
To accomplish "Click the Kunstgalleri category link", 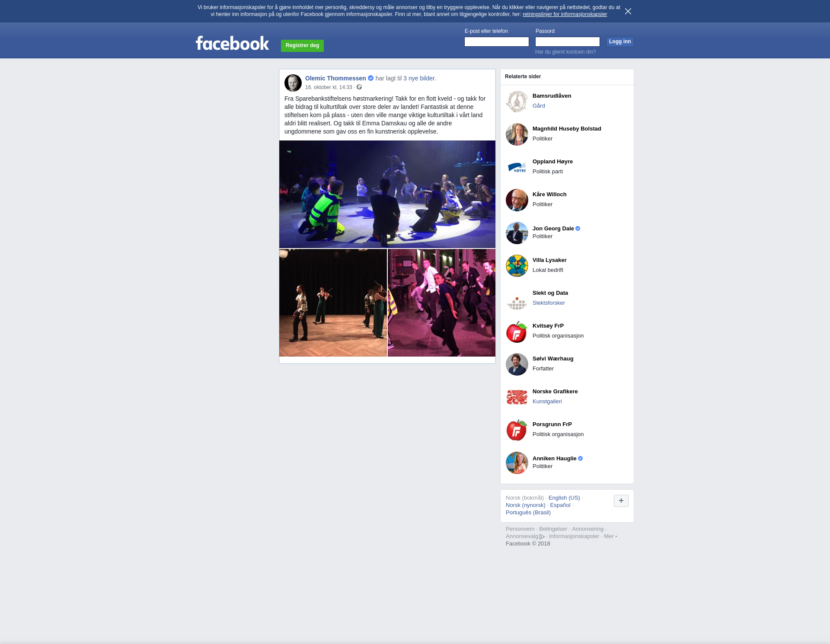I will [547, 402].
